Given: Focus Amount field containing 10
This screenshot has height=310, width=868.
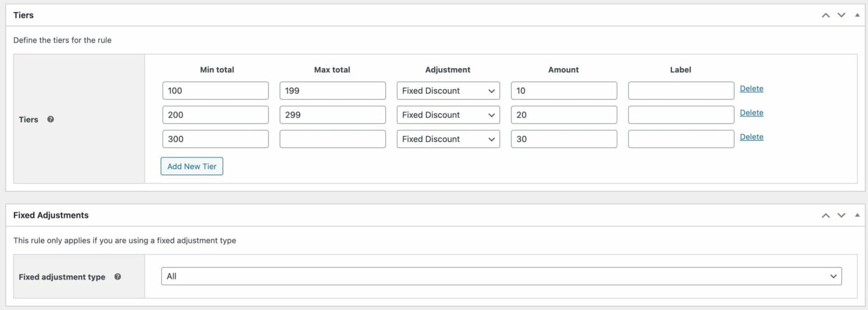Looking at the screenshot, I should (x=564, y=91).
